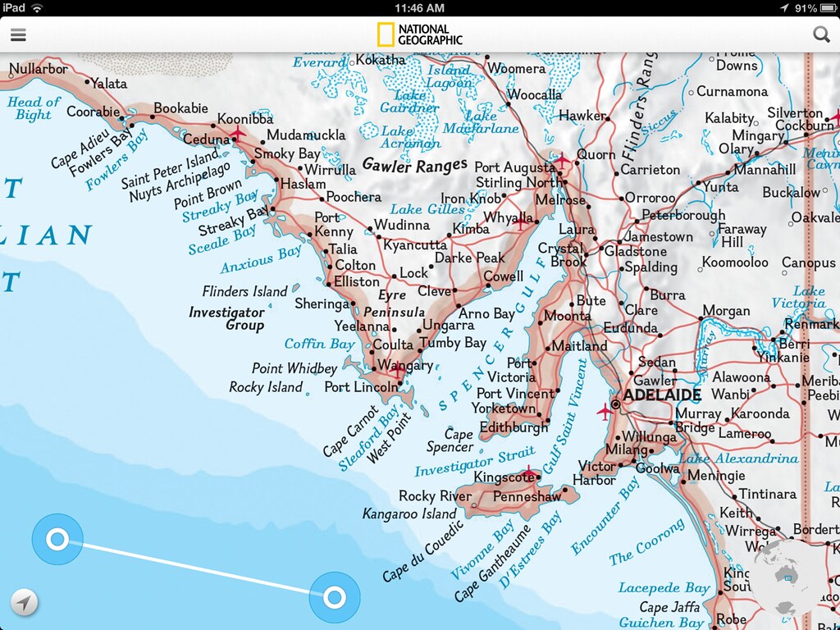Tap the Murray Bridge label

699,421
